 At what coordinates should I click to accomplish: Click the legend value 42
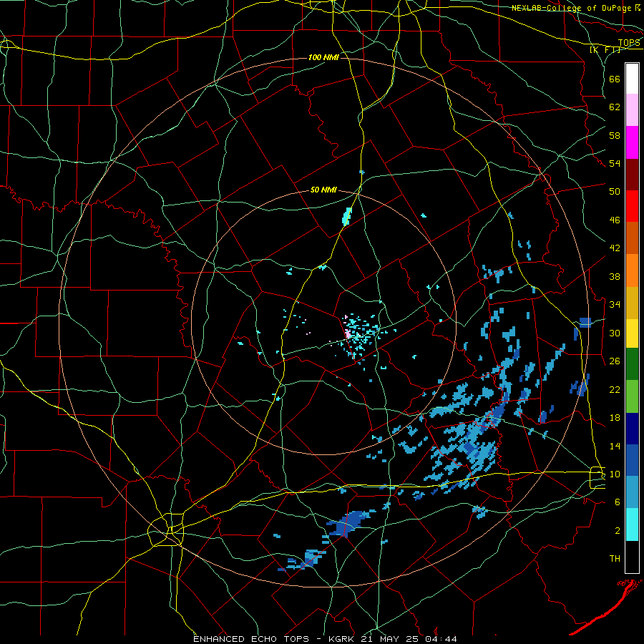615,248
